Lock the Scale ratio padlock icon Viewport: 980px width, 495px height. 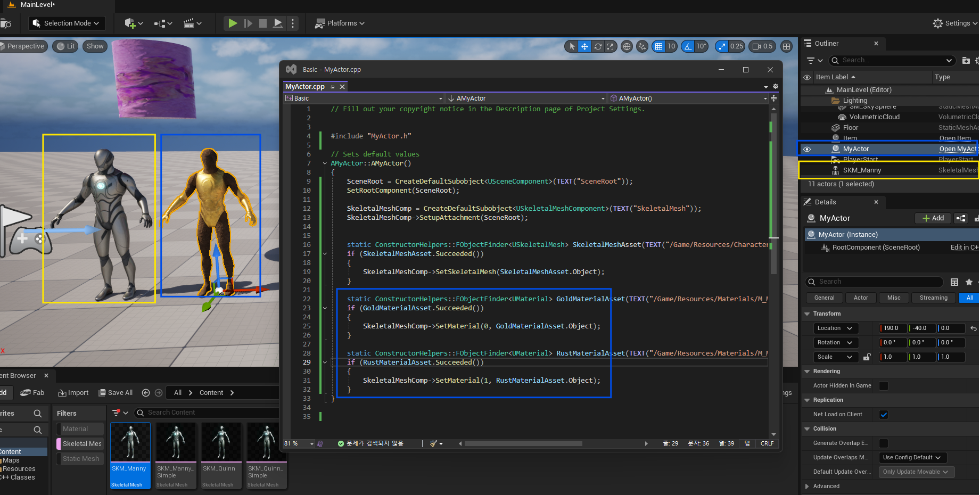pyautogui.click(x=867, y=357)
